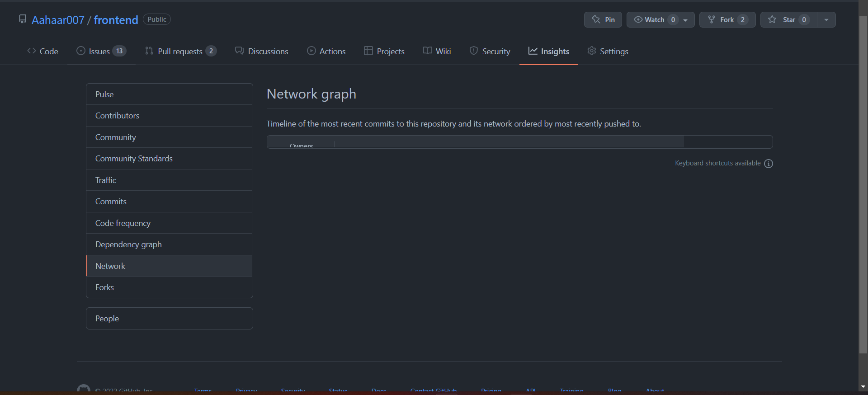Click the Actions play icon
Viewport: 868px width, 395px height.
(311, 51)
